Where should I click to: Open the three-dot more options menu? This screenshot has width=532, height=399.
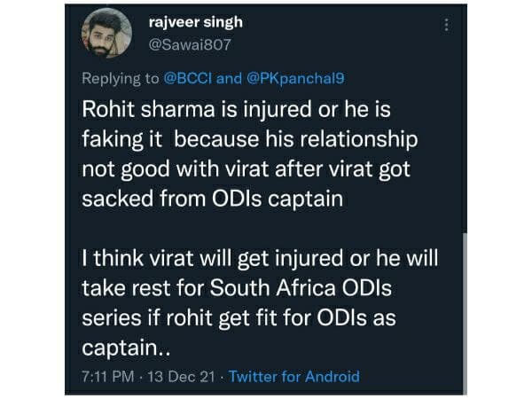[446, 26]
